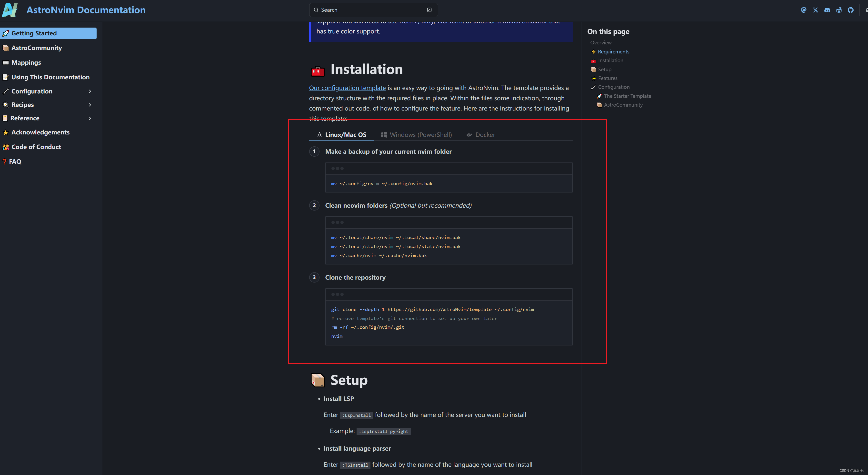Open the 'Our configuration template' link
Screen dimensions: 868x475
pos(347,88)
